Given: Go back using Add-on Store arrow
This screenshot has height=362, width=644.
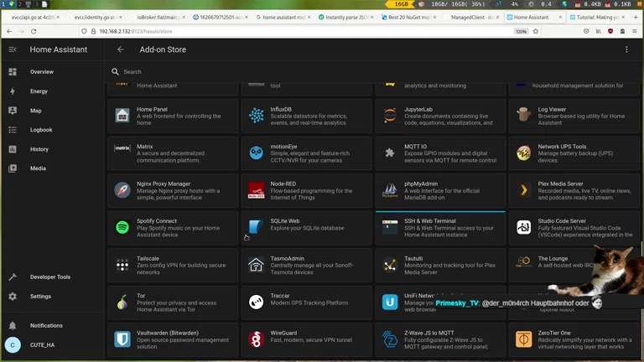Looking at the screenshot, I should pos(121,49).
